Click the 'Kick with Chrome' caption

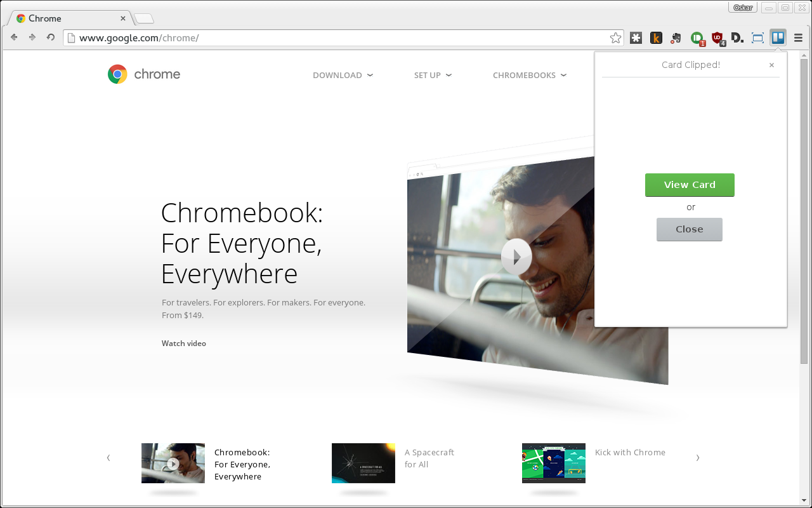630,452
